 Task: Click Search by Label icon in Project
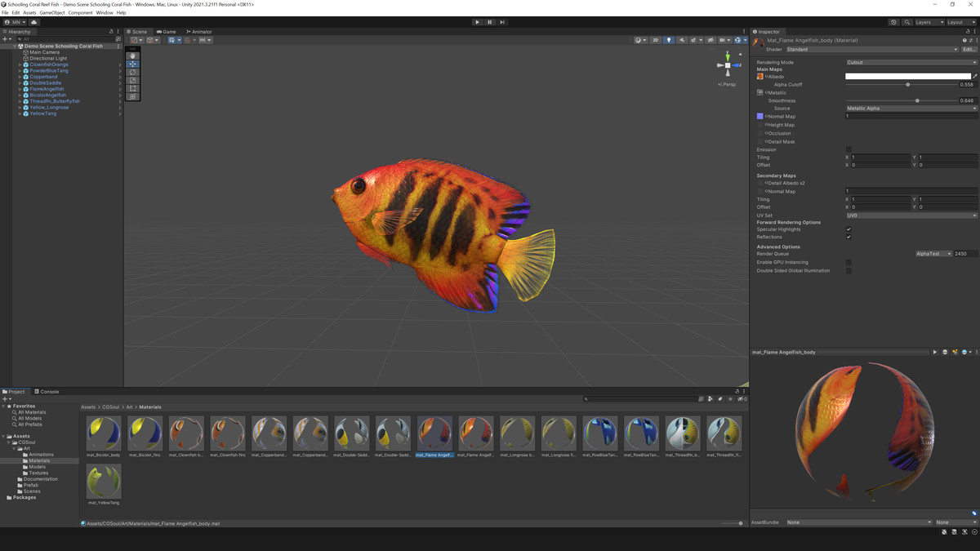pos(720,399)
